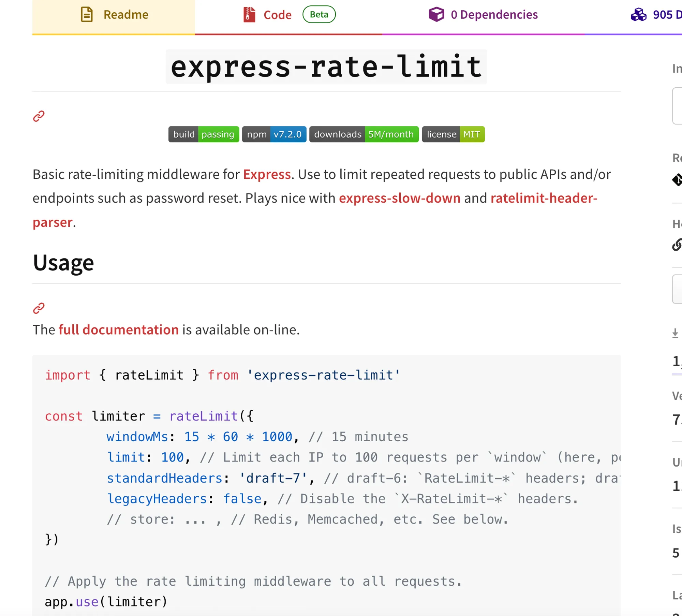Click the license MIT badge
The image size is (682, 616).
453,134
